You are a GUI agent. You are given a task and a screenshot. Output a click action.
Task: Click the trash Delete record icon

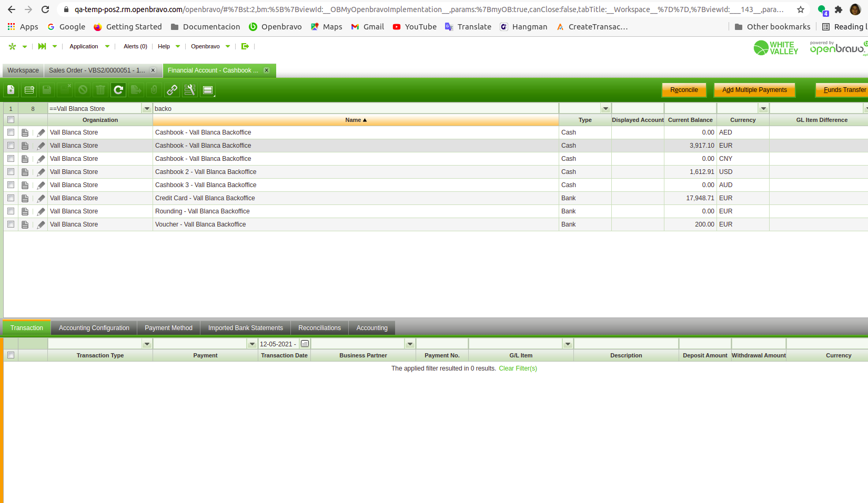[100, 90]
